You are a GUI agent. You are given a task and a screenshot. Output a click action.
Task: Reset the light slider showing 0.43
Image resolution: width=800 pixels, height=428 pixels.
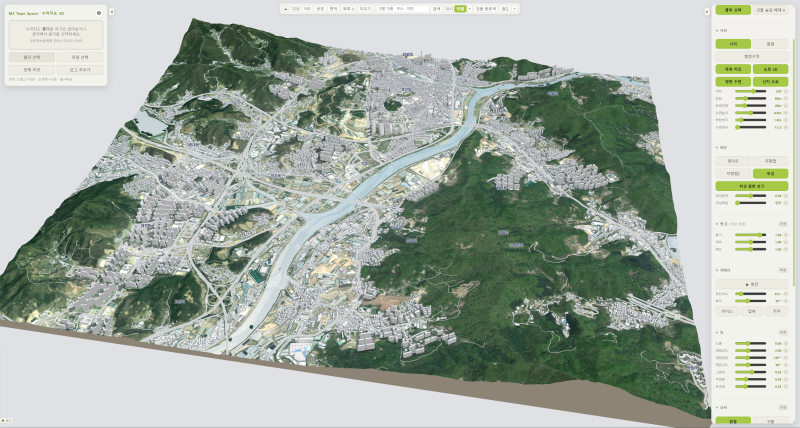tap(786, 379)
